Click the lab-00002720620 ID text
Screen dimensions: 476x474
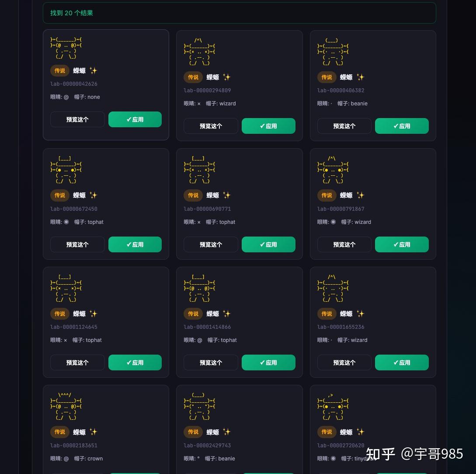pyautogui.click(x=340, y=445)
